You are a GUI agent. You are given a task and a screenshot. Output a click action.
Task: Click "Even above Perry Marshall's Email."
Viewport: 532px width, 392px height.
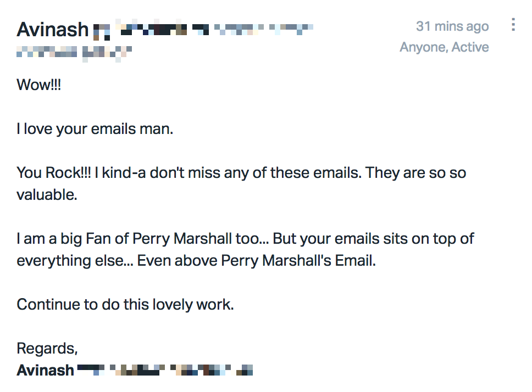tap(256, 261)
